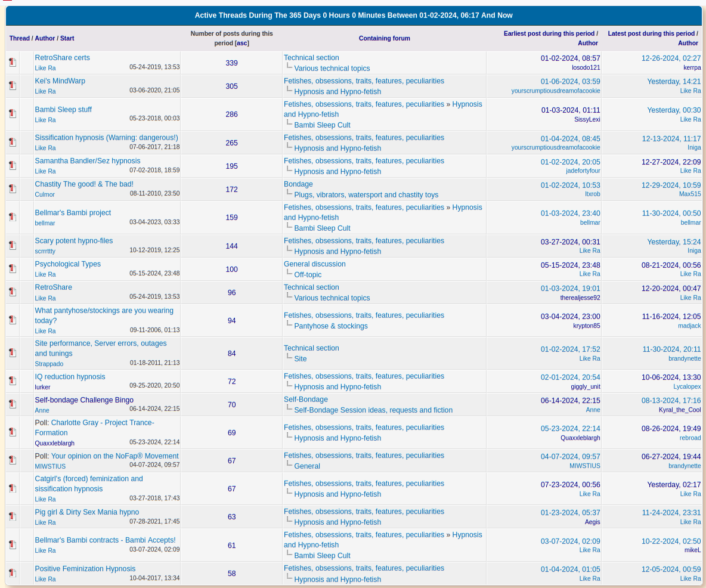Open the Psychological Types thread
Image resolution: width=706 pixels, height=588 pixels.
[67, 264]
